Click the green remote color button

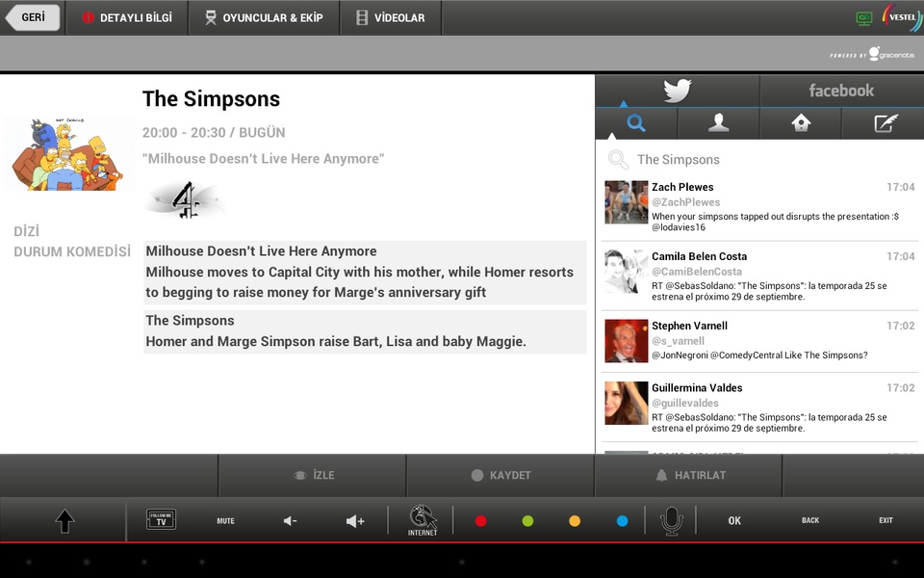[528, 521]
